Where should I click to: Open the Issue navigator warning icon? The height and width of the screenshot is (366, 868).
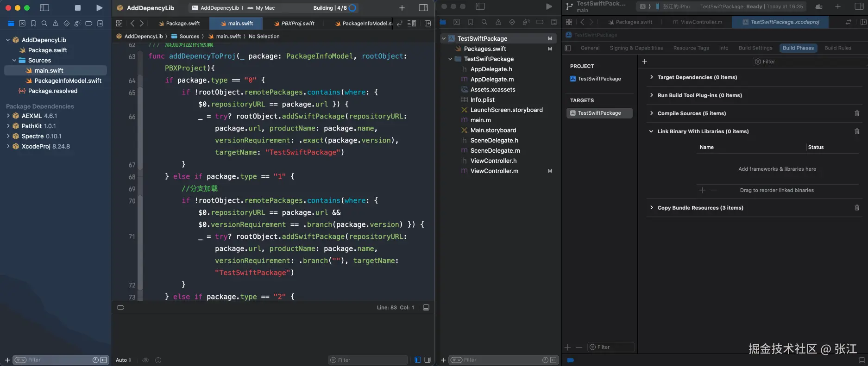point(56,23)
